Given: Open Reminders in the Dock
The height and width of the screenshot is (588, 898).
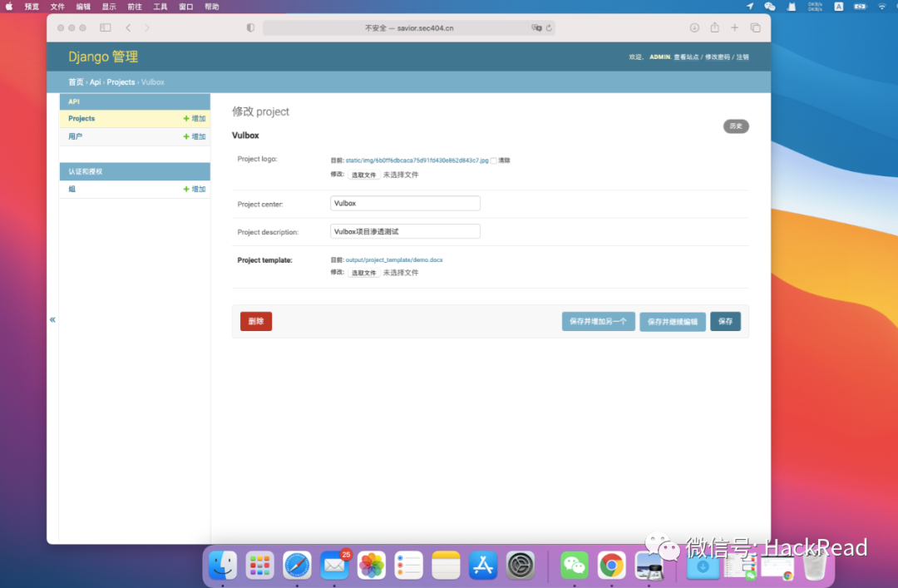Looking at the screenshot, I should tap(408, 565).
